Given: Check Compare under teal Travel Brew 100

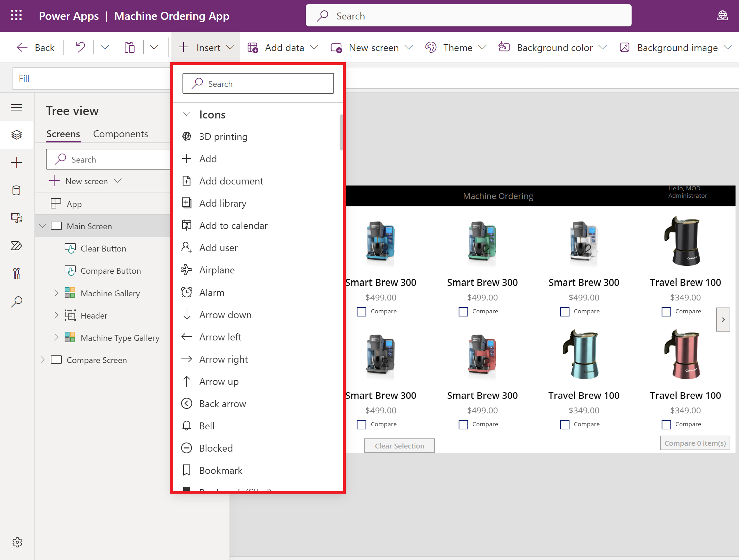Looking at the screenshot, I should (565, 425).
